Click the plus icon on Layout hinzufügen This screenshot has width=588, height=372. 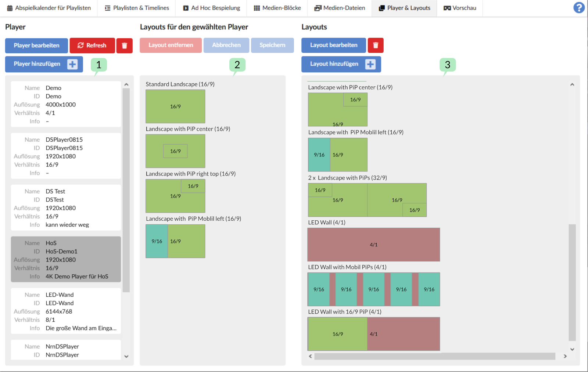370,64
